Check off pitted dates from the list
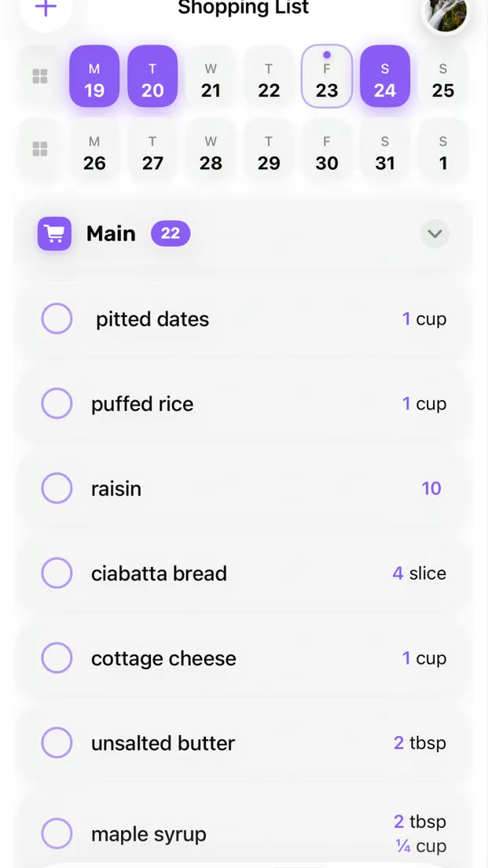The width and height of the screenshot is (488, 868). pos(57,318)
